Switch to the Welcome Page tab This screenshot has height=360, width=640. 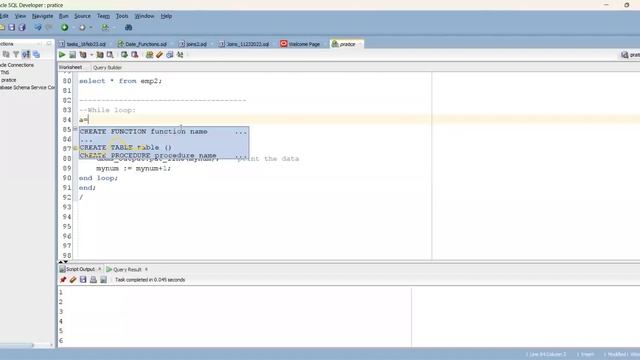tap(300, 44)
